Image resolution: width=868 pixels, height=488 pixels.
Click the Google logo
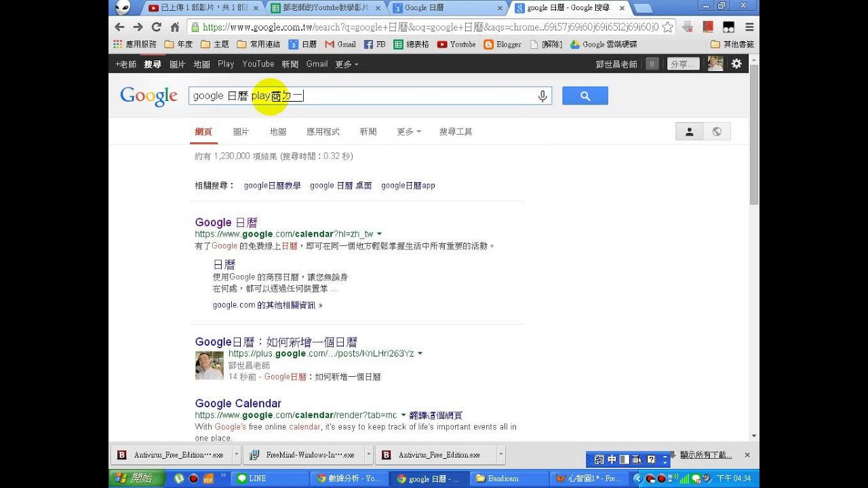(x=149, y=96)
